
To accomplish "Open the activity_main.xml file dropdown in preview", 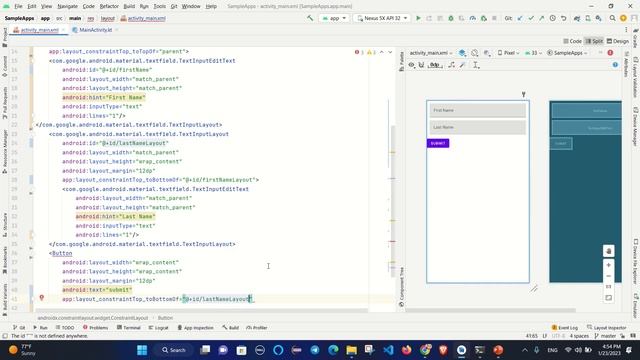I will coord(431,53).
